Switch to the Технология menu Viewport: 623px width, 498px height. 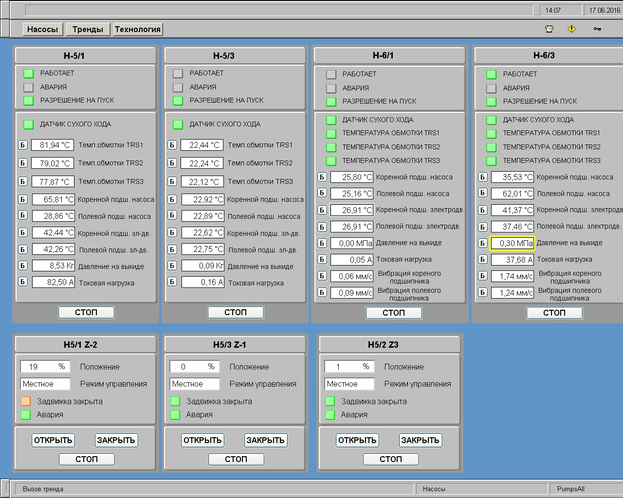tap(138, 30)
